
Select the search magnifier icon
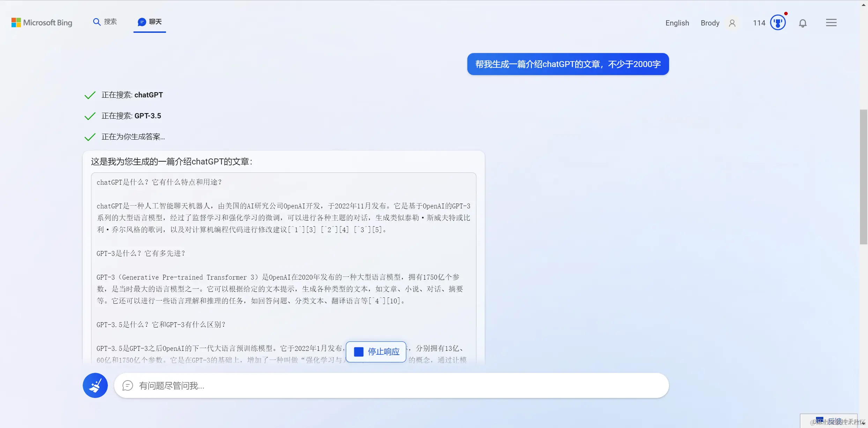tap(97, 21)
